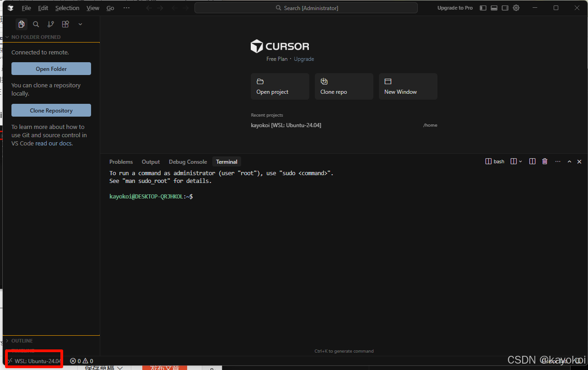The image size is (588, 370).
Task: Open the Search view icon in sidebar
Action: click(x=36, y=24)
